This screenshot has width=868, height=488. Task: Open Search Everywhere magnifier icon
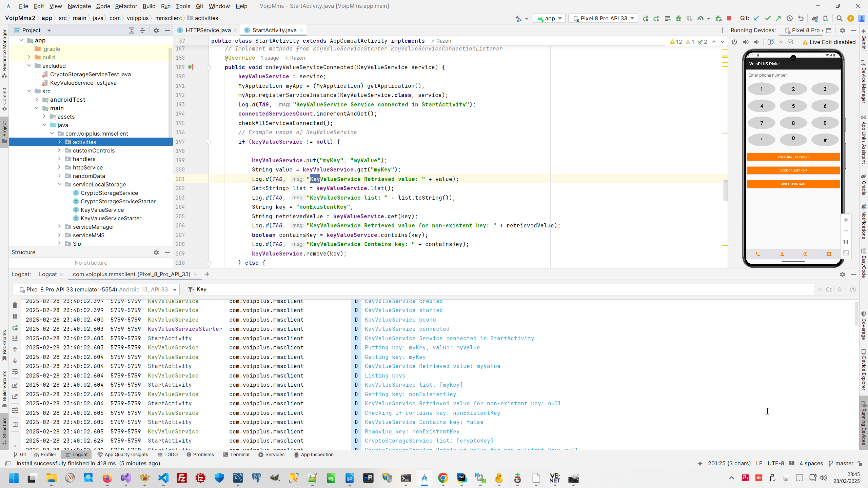(x=839, y=18)
